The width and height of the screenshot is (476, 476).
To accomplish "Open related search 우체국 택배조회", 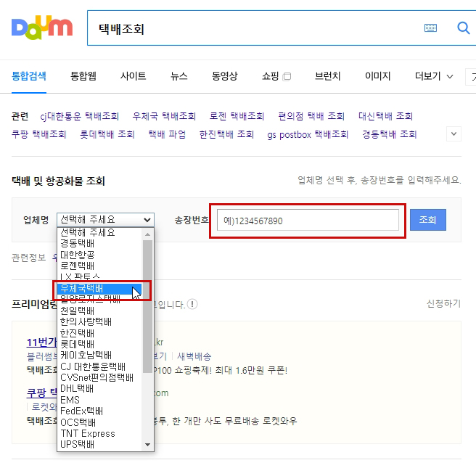I will pyautogui.click(x=164, y=116).
